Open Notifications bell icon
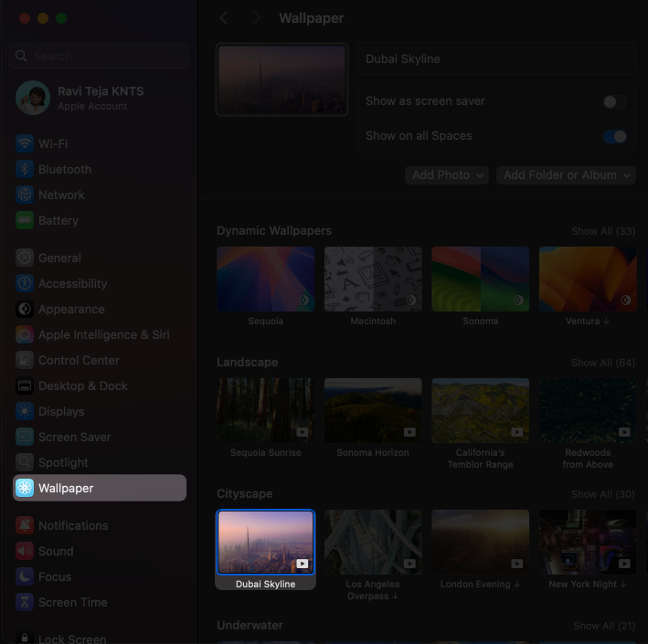This screenshot has height=644, width=648. 25,525
